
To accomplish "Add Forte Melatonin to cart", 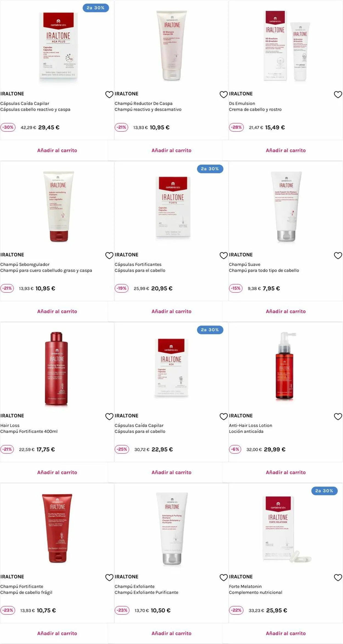I will click(286, 633).
